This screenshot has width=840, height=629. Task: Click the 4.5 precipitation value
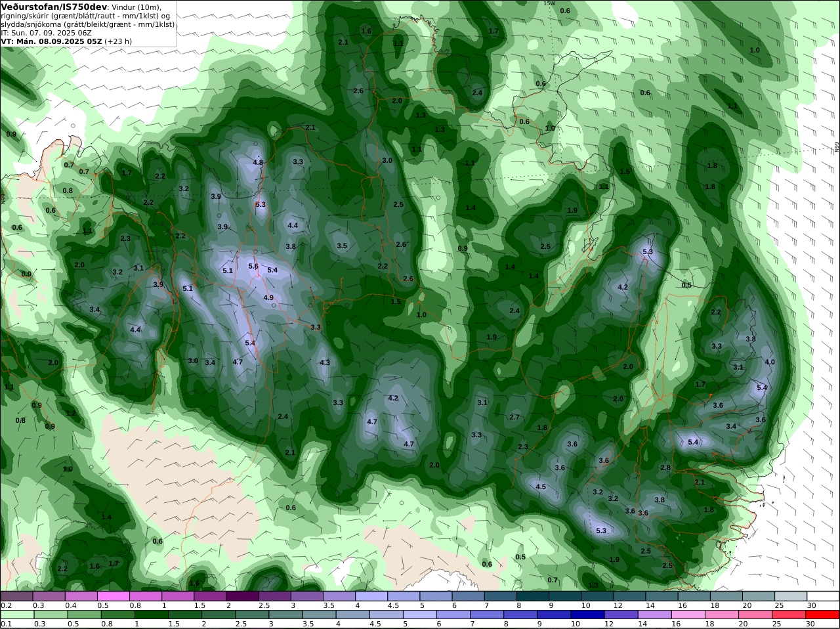[541, 487]
